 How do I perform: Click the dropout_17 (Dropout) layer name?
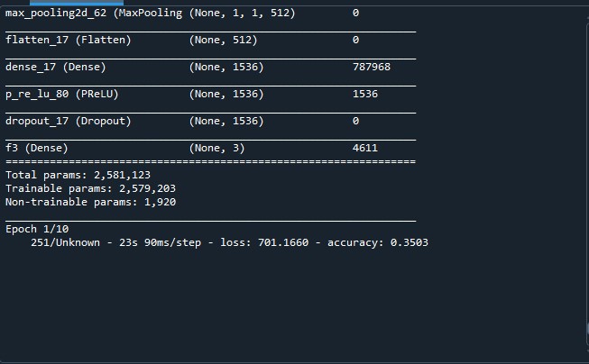[69, 121]
